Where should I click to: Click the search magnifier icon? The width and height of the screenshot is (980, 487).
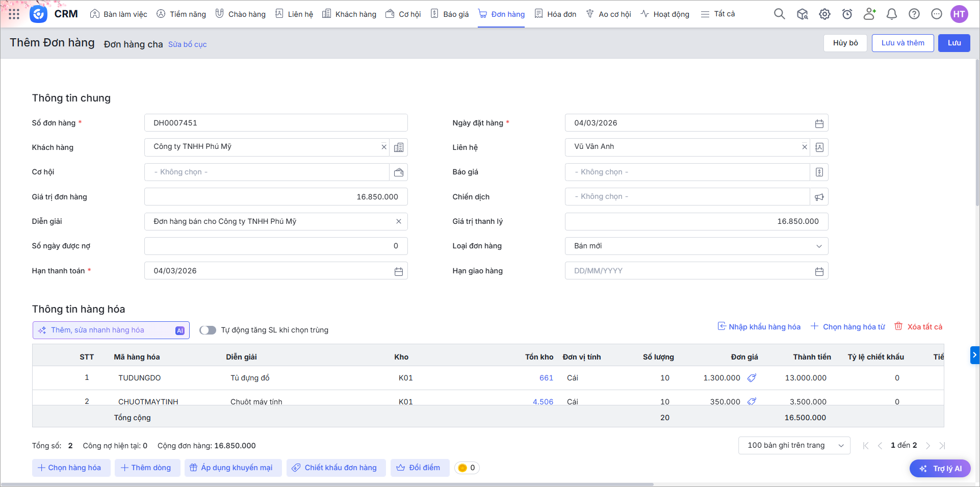779,14
